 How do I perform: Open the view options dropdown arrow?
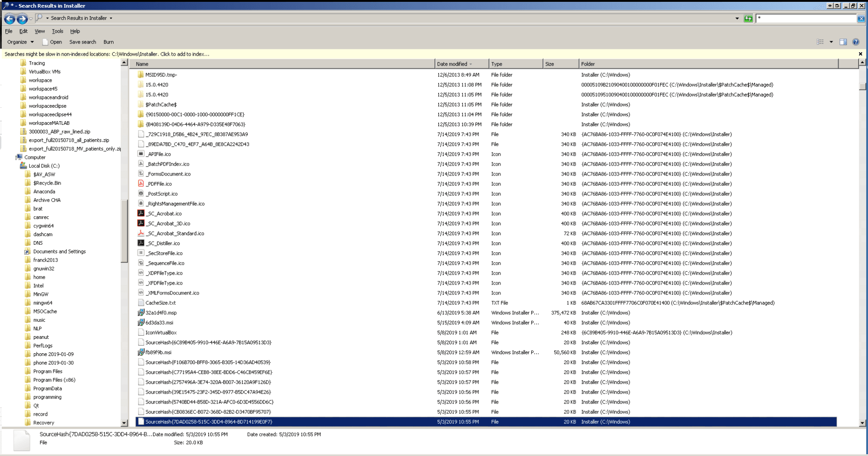click(831, 42)
